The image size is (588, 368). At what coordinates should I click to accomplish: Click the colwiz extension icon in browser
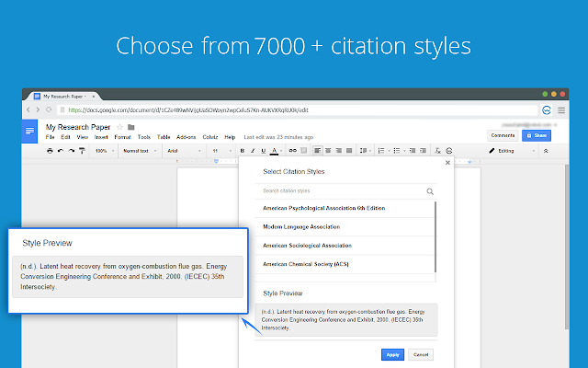(x=547, y=110)
